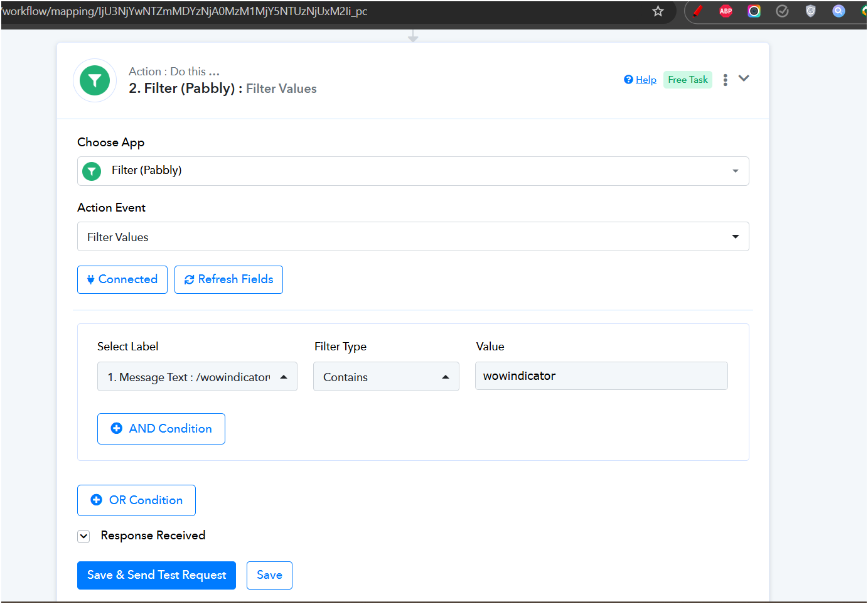Viewport: 868px width, 604px height.
Task: Add an OR Condition
Action: (136, 500)
